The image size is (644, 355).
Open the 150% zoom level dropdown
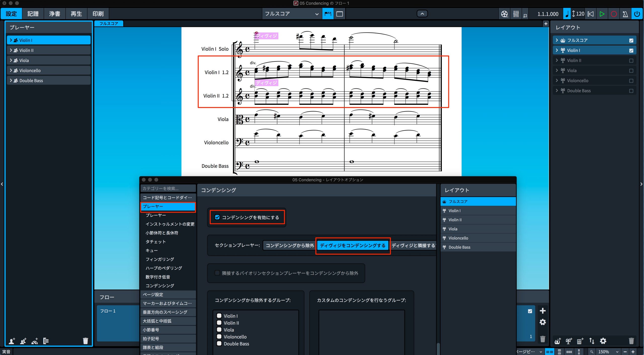tap(608, 352)
